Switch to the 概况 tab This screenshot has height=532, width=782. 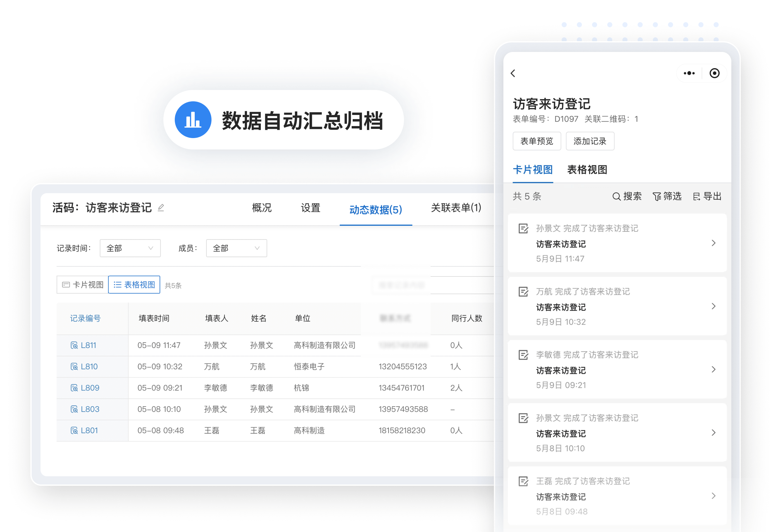coord(262,208)
